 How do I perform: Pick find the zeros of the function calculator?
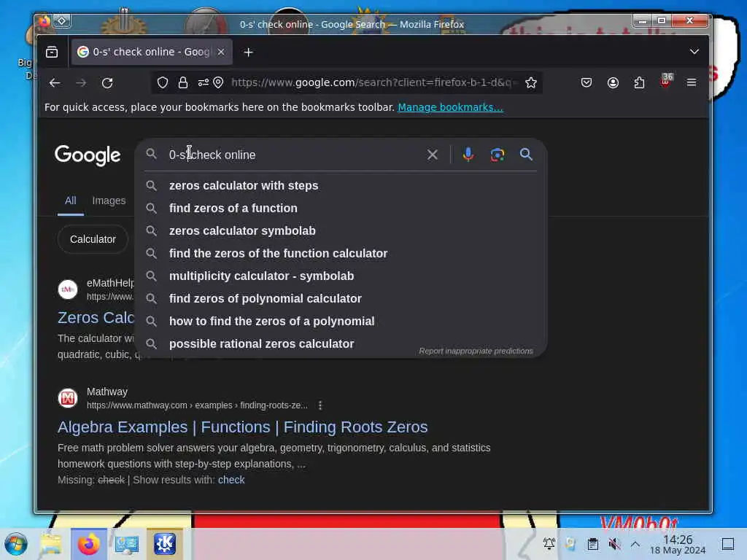pyautogui.click(x=341, y=253)
